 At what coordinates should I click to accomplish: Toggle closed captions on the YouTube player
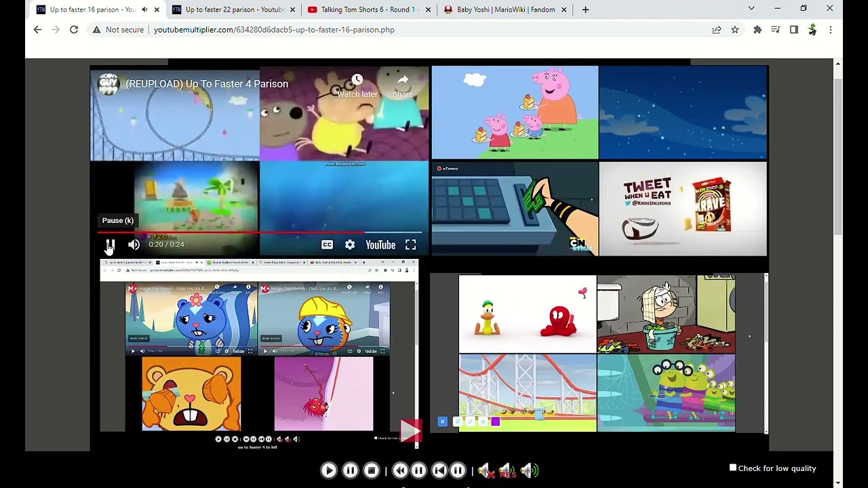[327, 245]
